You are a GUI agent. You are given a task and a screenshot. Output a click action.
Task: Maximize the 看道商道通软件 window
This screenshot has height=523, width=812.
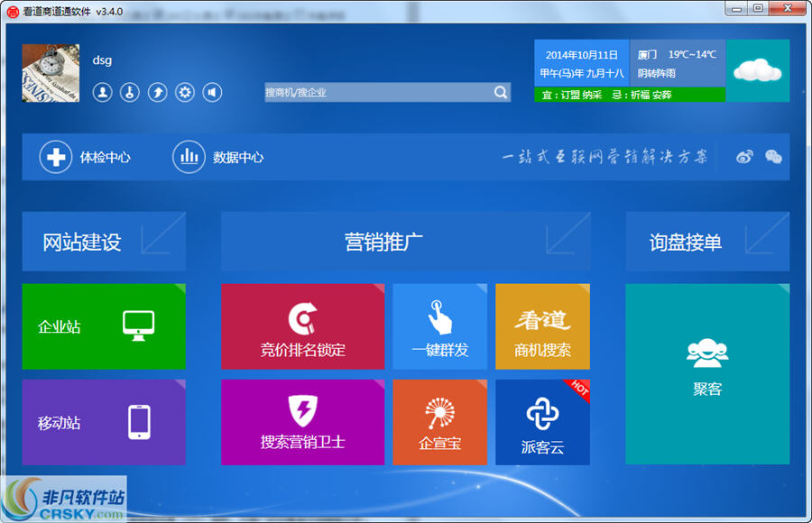click(x=758, y=8)
